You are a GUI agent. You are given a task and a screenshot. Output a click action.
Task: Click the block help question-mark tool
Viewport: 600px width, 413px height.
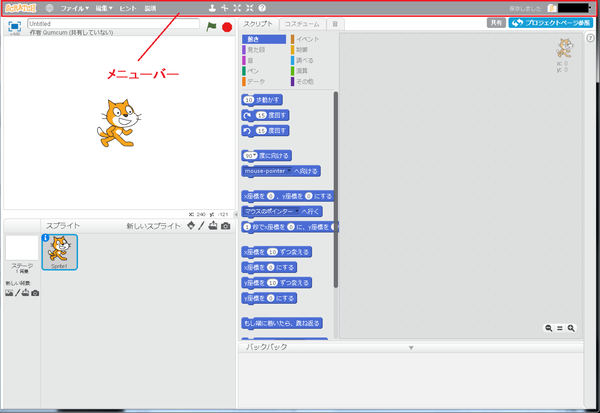pos(262,8)
